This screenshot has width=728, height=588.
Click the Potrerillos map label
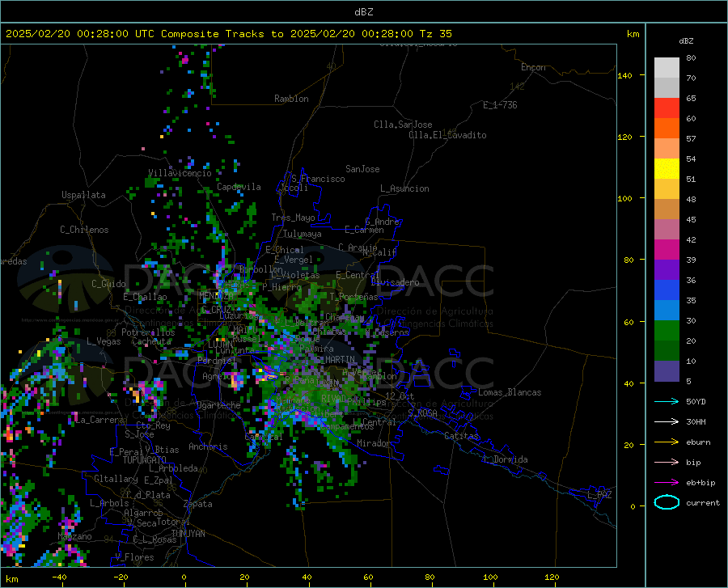pos(148,332)
